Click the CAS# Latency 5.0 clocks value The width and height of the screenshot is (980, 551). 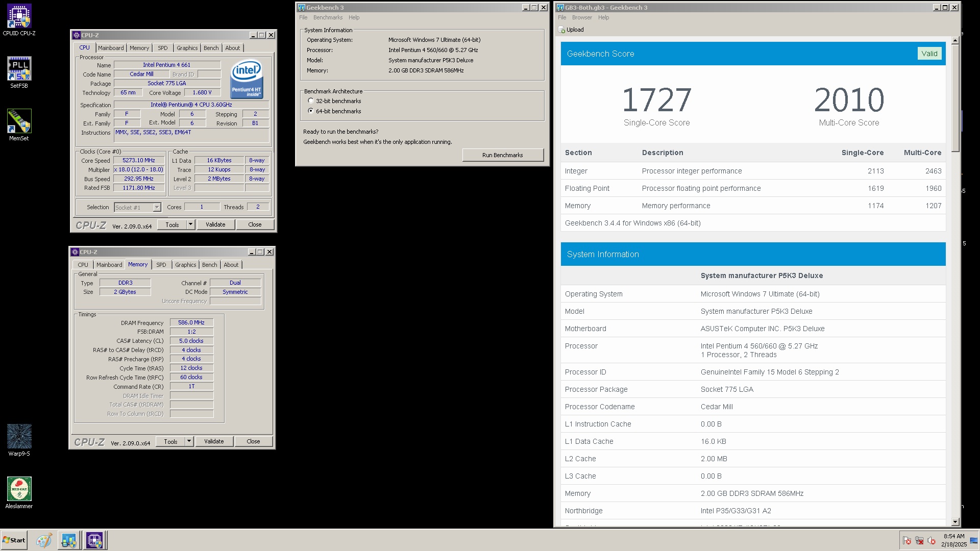pos(191,341)
